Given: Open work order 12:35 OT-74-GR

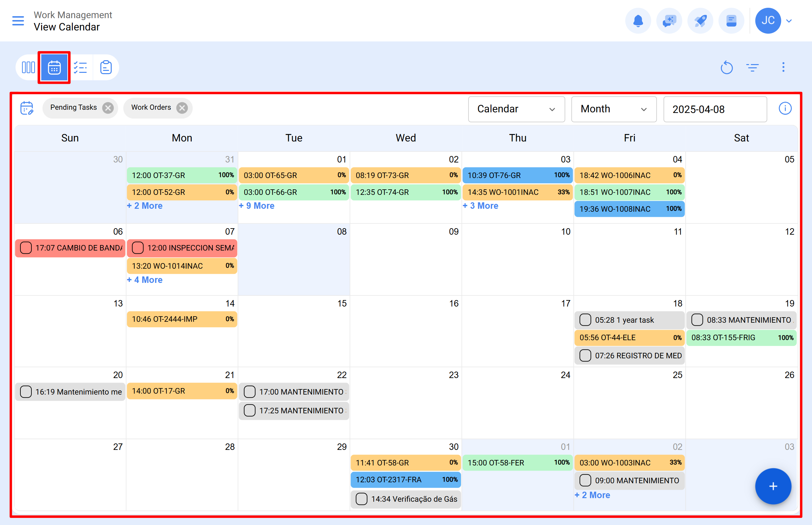Looking at the screenshot, I should (x=405, y=192).
